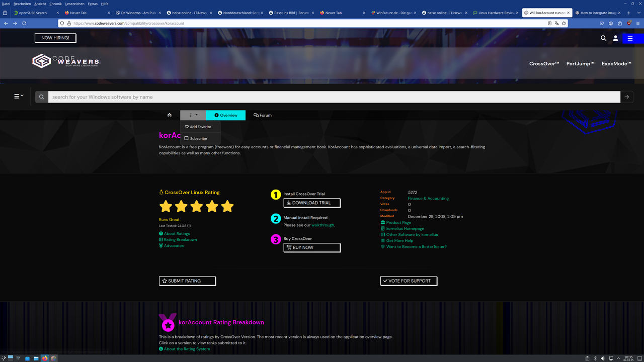Click the site information shield icon

[x=62, y=23]
